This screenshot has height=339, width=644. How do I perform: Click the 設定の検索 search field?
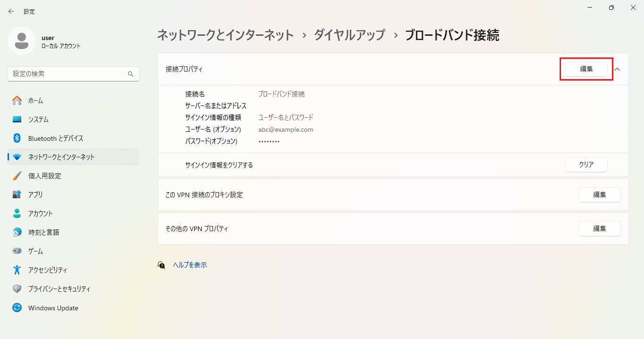[x=68, y=74]
